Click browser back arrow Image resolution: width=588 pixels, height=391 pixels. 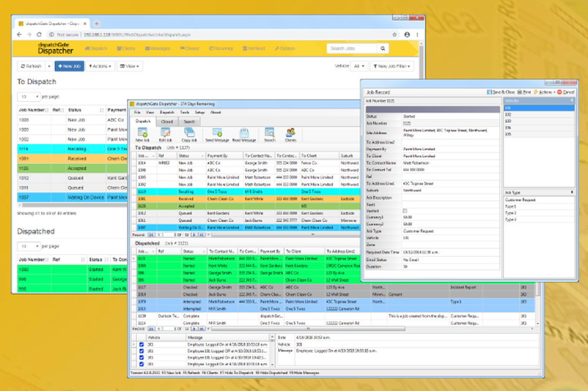pos(19,35)
